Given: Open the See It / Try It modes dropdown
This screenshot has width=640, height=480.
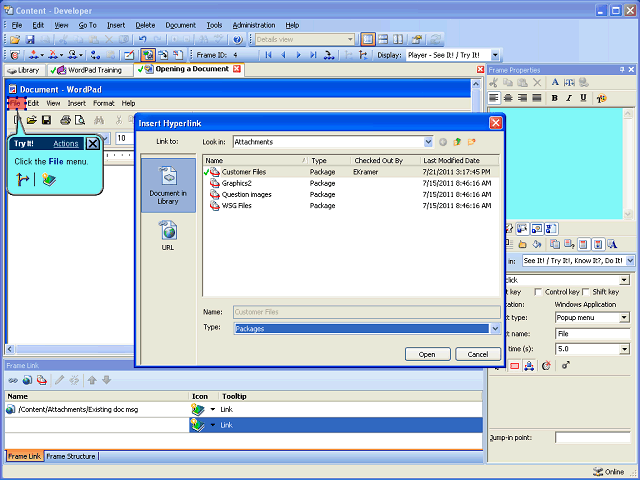Looking at the screenshot, I should coord(630,260).
